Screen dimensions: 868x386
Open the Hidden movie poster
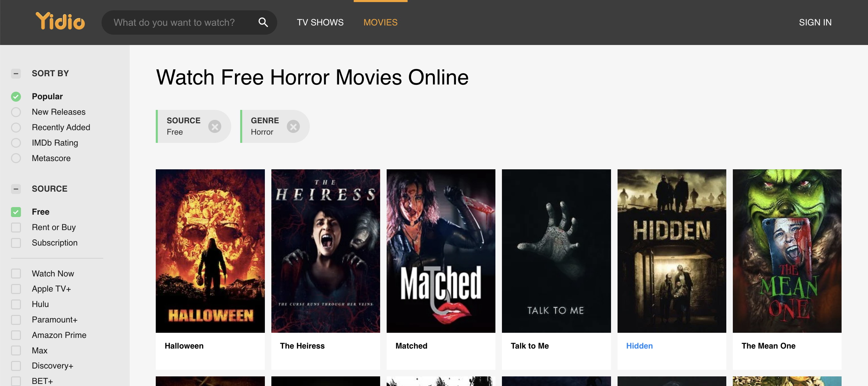click(672, 251)
